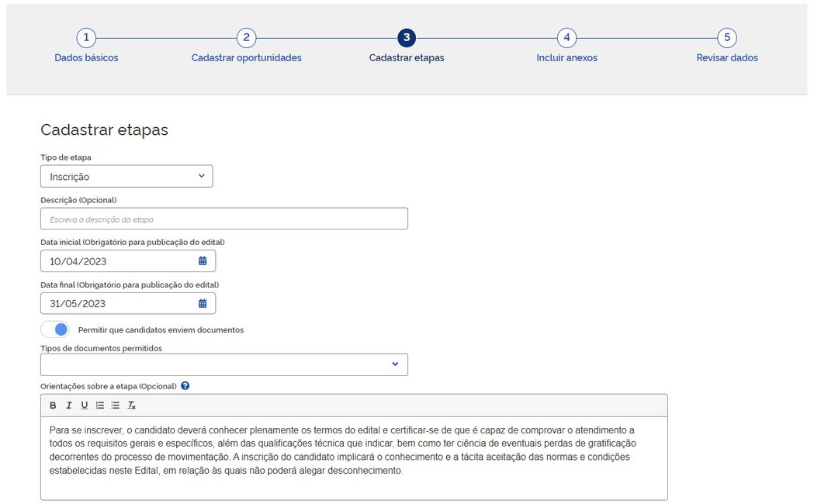Screen dimensions: 814x504
Task: Apply italic formatting in the editor toolbar
Action: 68,406
